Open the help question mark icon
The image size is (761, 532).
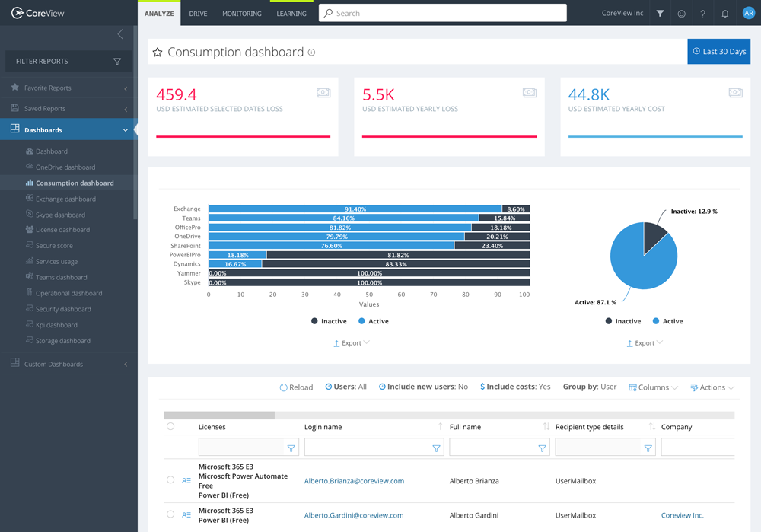pos(702,13)
